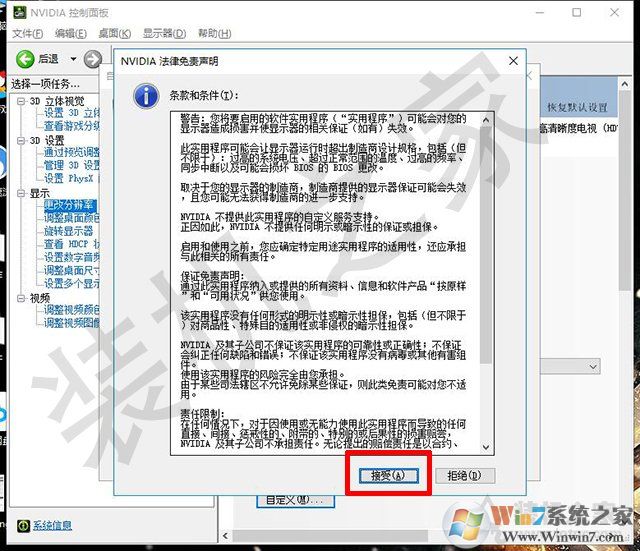
Task: Select 旋转显示器 tree item
Action: pos(69,231)
